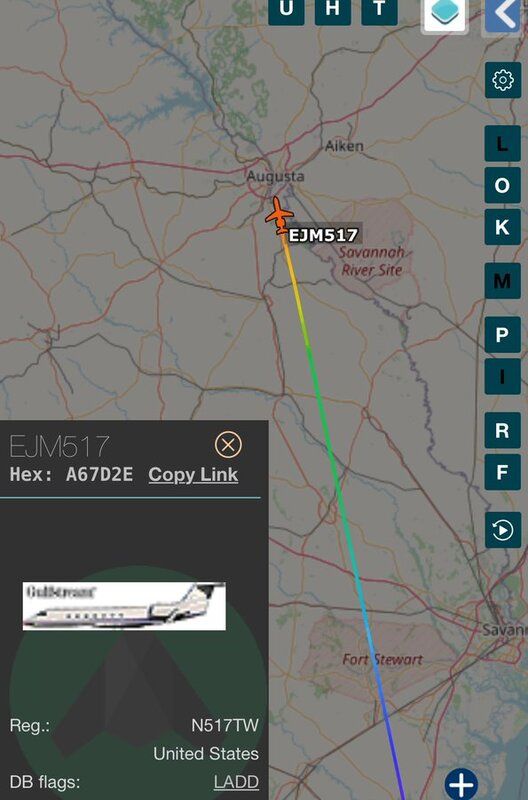Click the F map button
Image resolution: width=528 pixels, height=800 pixels.
(502, 472)
